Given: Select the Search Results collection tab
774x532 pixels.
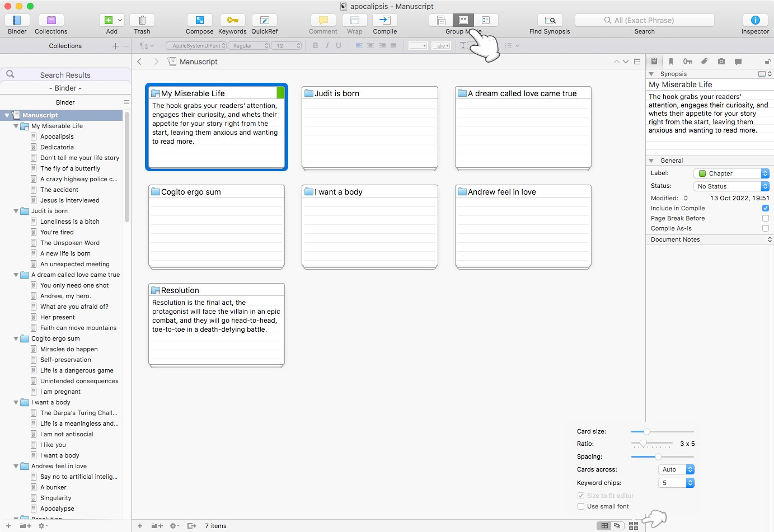Looking at the screenshot, I should (x=65, y=75).
